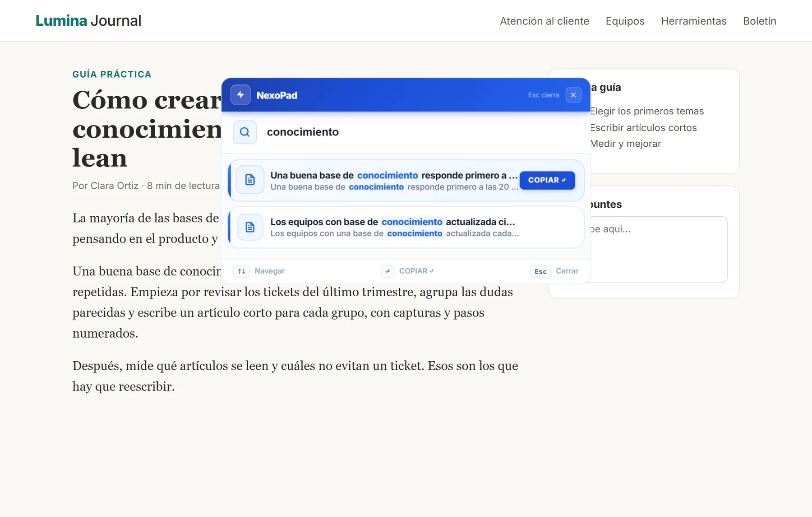Open the "Atención al cliente" nav item
The width and height of the screenshot is (812, 517).
pos(544,21)
